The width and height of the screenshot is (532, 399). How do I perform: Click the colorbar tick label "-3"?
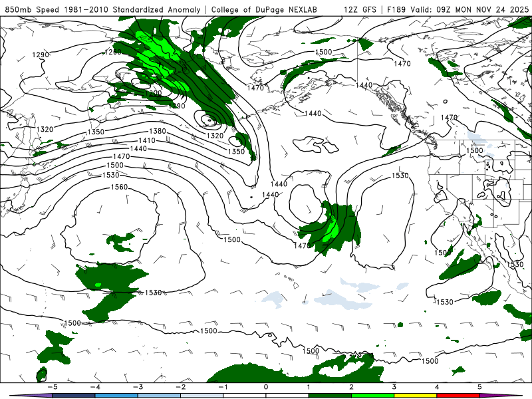[138, 387]
